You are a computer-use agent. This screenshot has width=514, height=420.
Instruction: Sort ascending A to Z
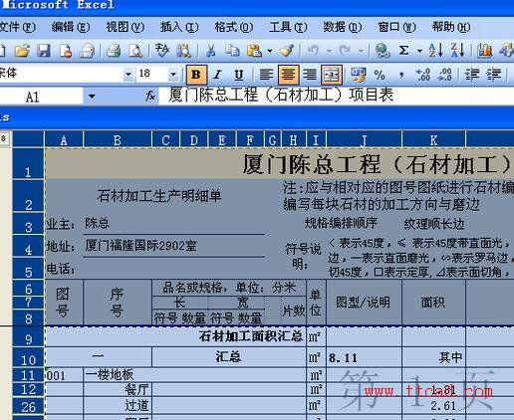click(435, 51)
